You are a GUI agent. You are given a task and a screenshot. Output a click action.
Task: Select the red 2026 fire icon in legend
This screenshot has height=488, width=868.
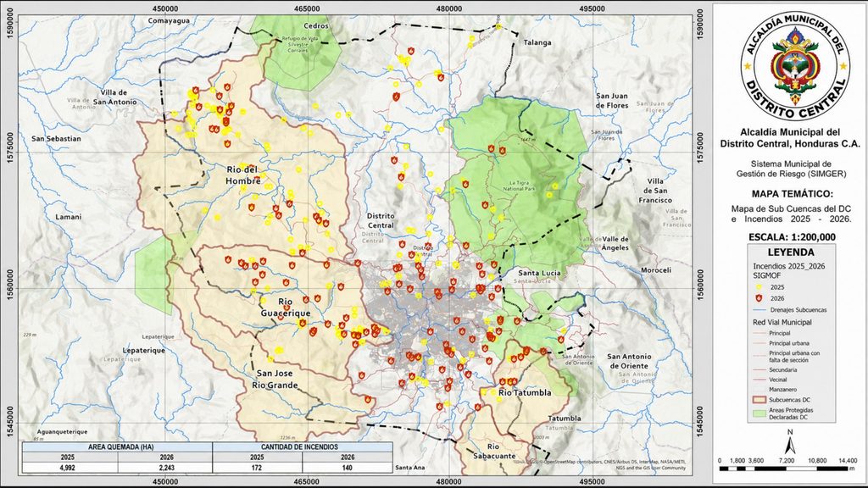pyautogui.click(x=759, y=298)
